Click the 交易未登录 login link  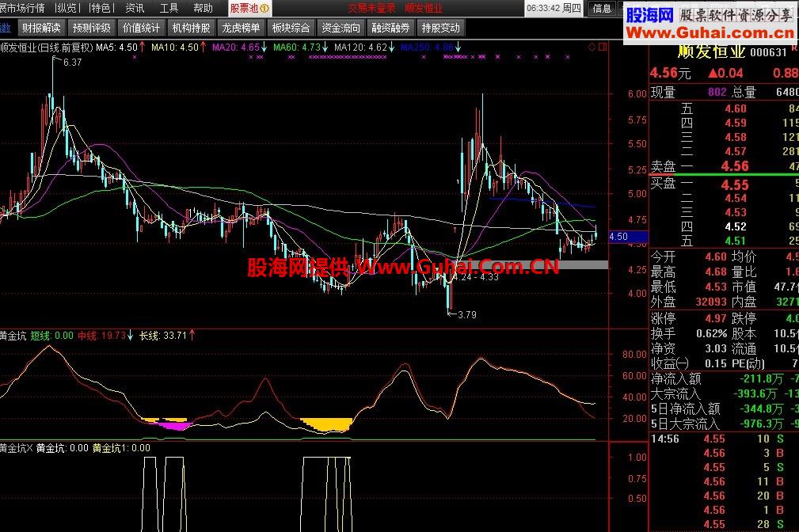click(x=372, y=8)
